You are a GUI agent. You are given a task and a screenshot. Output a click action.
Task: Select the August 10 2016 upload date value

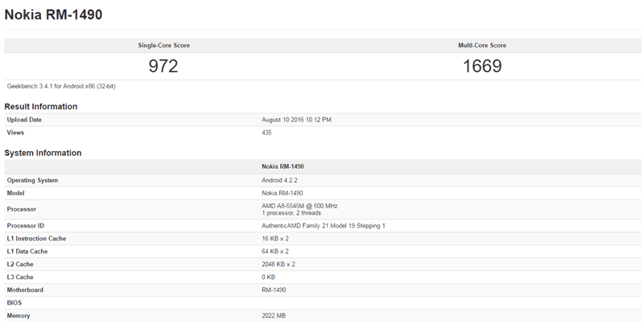(x=296, y=120)
